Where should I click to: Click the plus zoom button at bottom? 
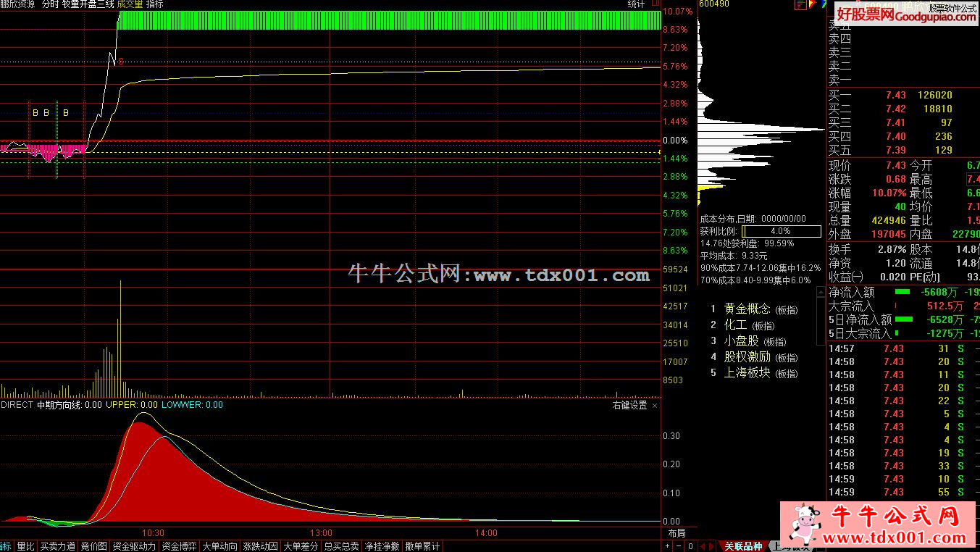[667, 546]
